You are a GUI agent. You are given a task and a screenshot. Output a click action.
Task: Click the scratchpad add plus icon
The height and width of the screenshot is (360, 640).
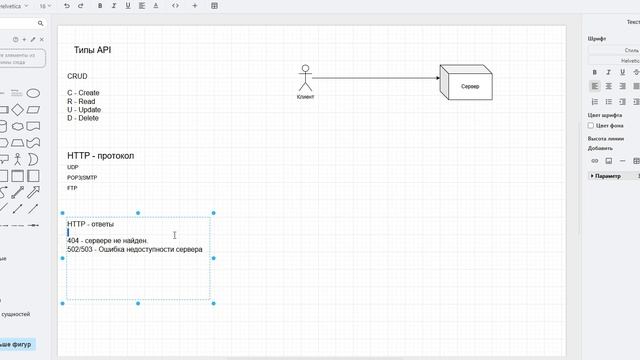point(24,40)
